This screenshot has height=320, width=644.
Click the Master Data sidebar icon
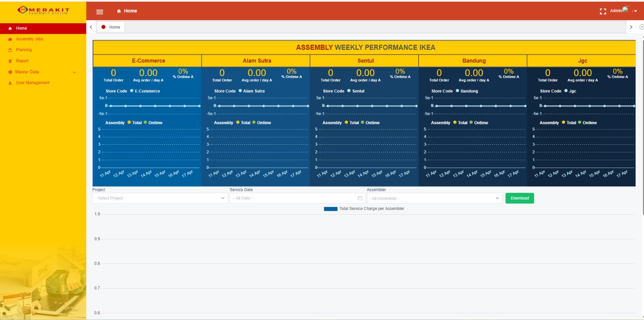(10, 72)
